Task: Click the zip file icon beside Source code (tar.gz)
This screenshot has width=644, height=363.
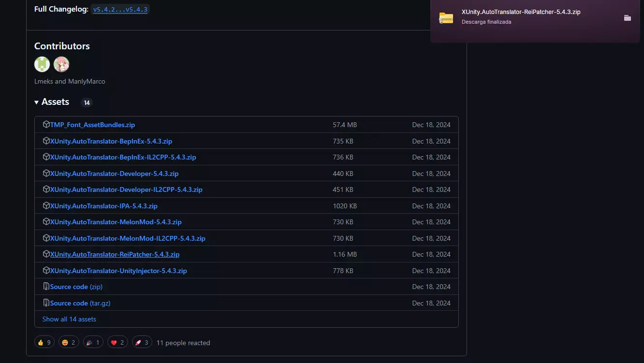Action: point(46,303)
